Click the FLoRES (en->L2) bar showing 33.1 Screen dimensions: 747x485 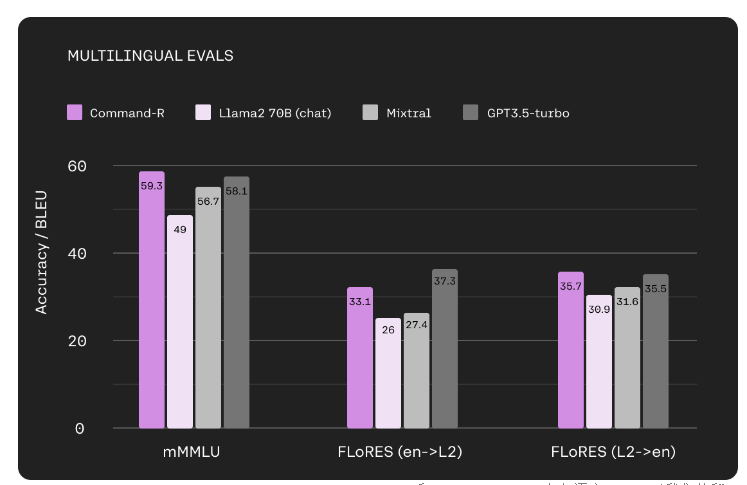[x=360, y=358]
